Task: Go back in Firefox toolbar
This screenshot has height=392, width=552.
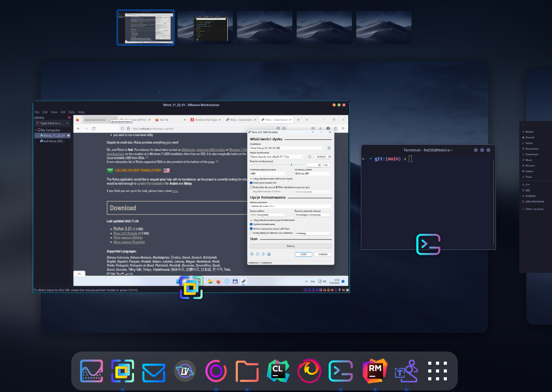Action: click(79, 128)
